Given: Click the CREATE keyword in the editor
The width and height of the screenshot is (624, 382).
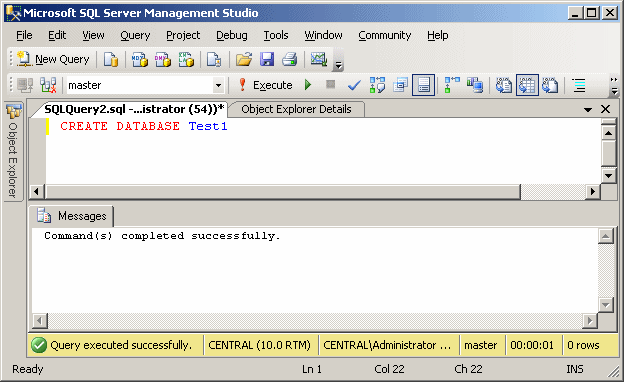Looking at the screenshot, I should tap(84, 126).
